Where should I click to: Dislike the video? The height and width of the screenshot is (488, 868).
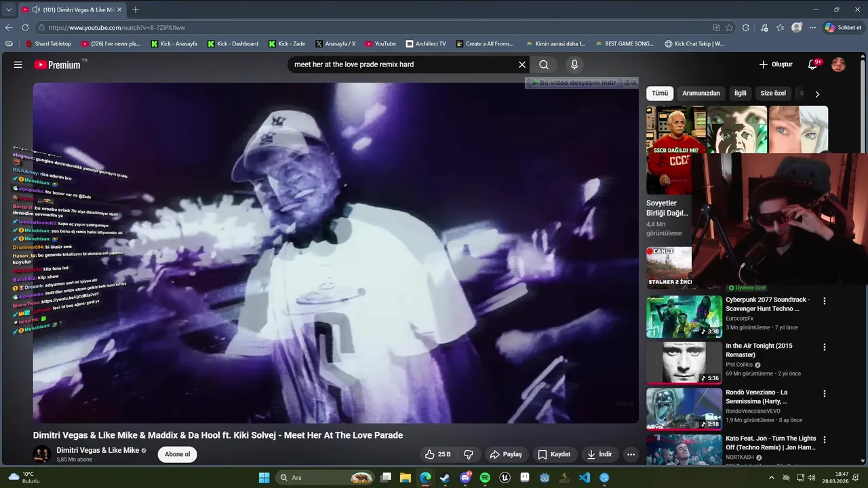[x=468, y=454]
